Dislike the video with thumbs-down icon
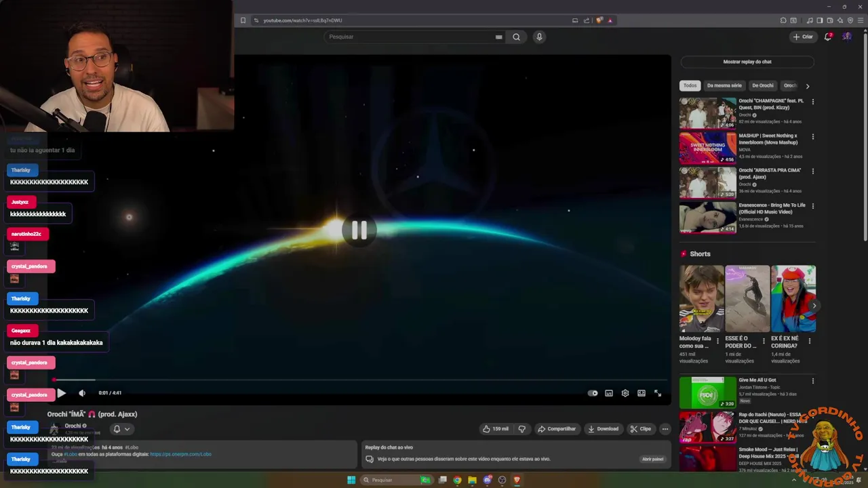This screenshot has width=868, height=488. point(521,429)
